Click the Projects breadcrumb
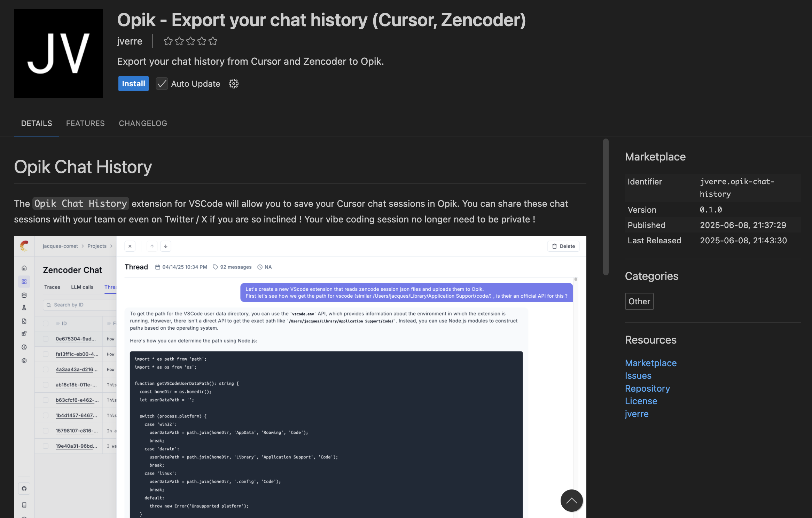812x518 pixels. pos(97,246)
